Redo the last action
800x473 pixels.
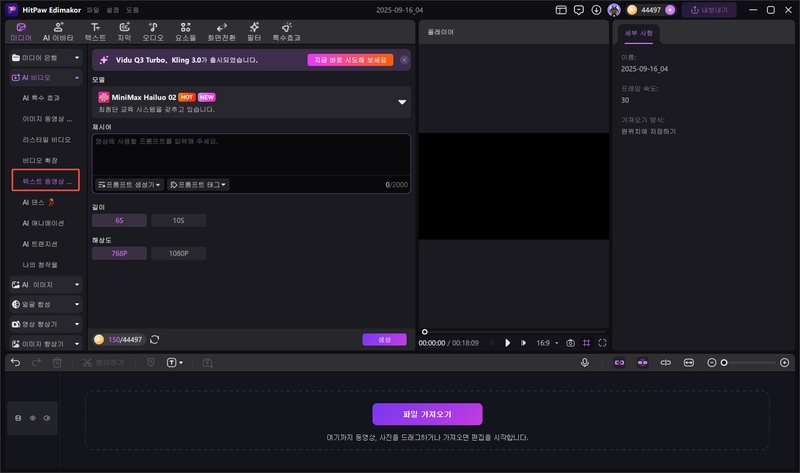[36, 362]
